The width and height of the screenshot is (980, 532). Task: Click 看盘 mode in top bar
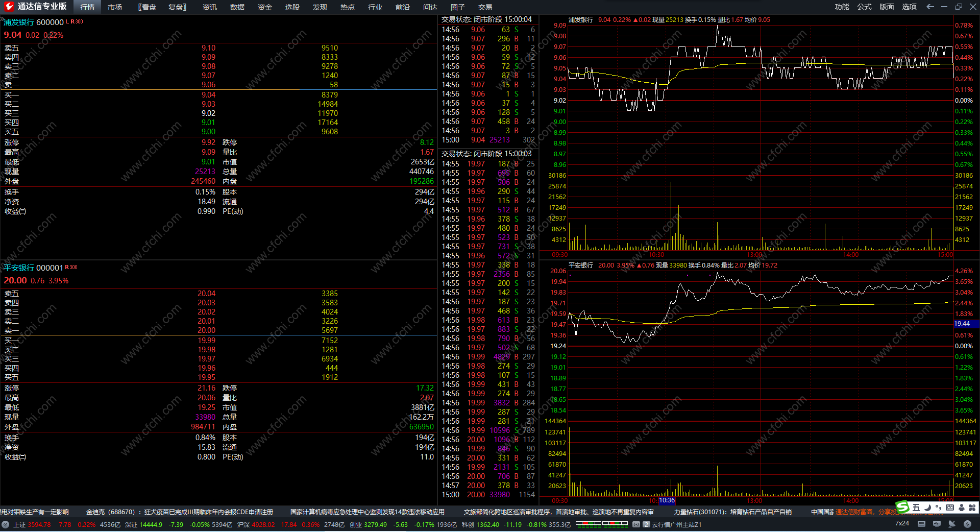click(148, 7)
